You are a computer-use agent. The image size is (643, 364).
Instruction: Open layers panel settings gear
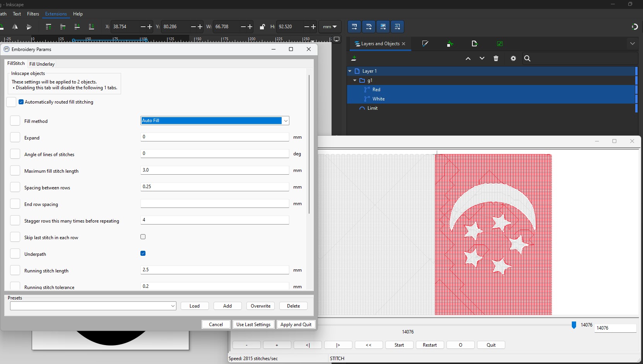pyautogui.click(x=513, y=58)
